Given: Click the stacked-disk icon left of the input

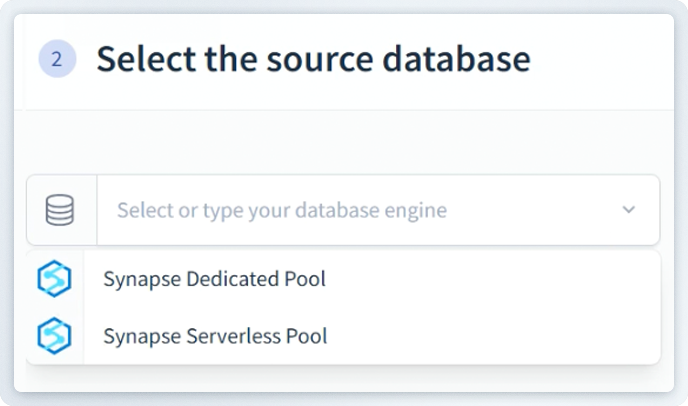Looking at the screenshot, I should 61,210.
